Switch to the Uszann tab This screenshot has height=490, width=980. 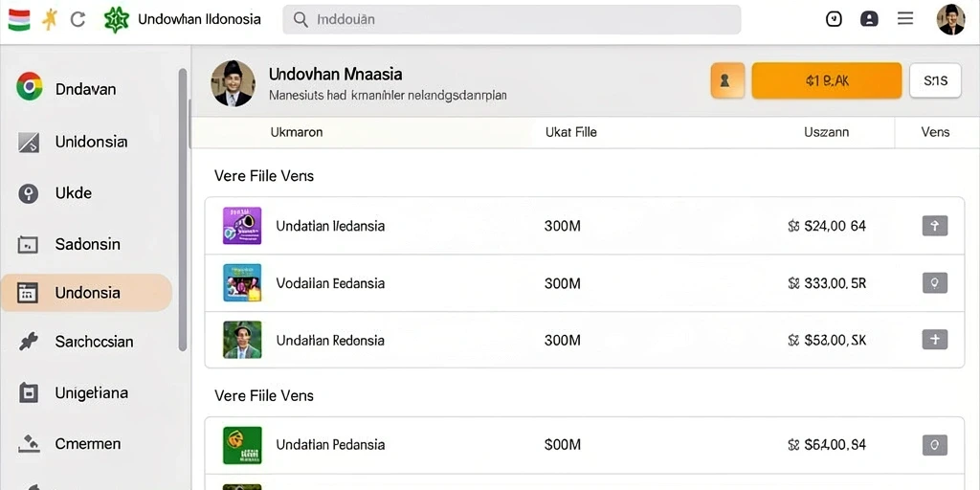point(826,132)
